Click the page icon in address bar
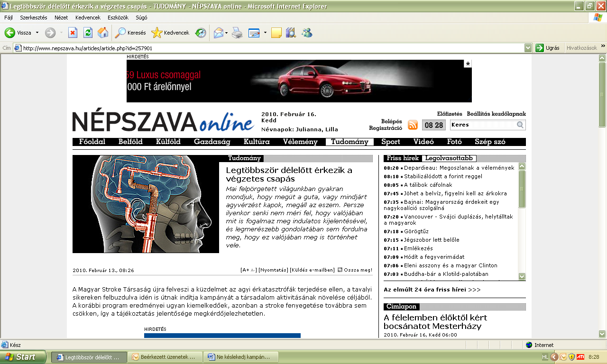This screenshot has height=364, width=607. click(18, 48)
